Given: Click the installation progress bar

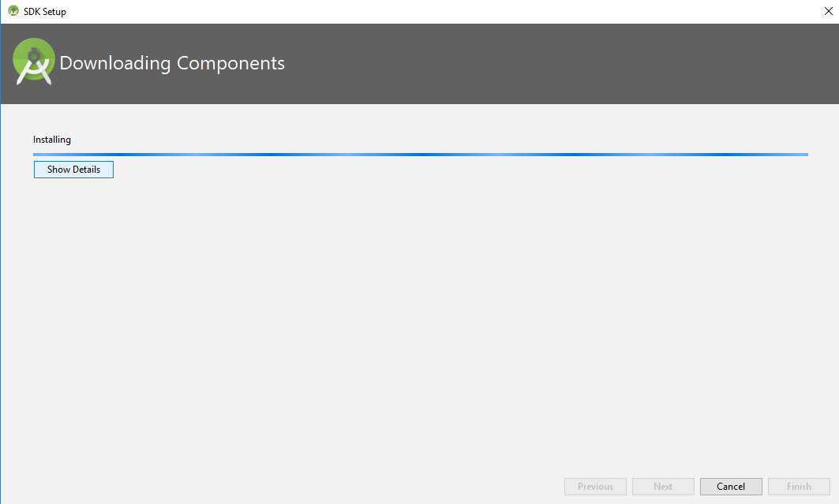Looking at the screenshot, I should [420, 155].
